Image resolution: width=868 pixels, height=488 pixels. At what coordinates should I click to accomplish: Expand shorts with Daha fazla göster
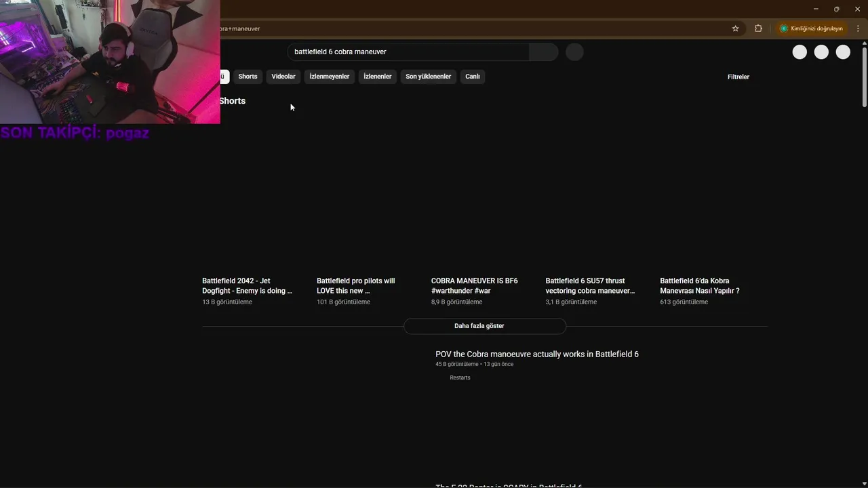coord(485,326)
